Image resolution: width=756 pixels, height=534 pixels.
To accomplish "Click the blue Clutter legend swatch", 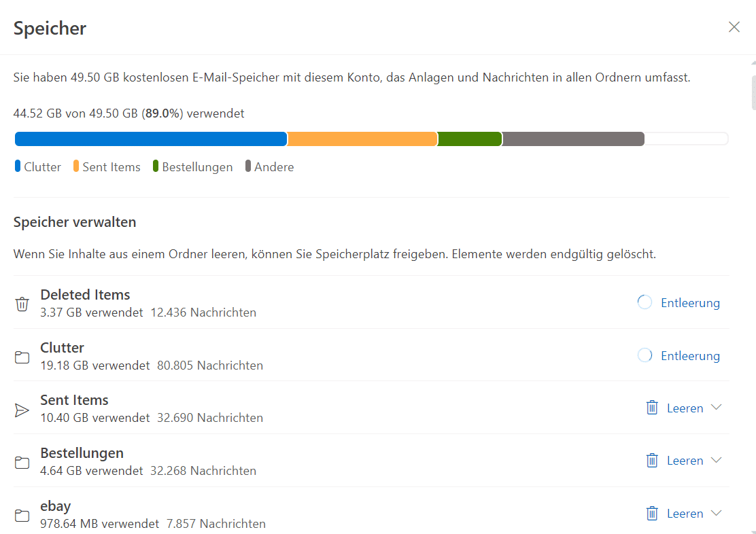I will 18,166.
